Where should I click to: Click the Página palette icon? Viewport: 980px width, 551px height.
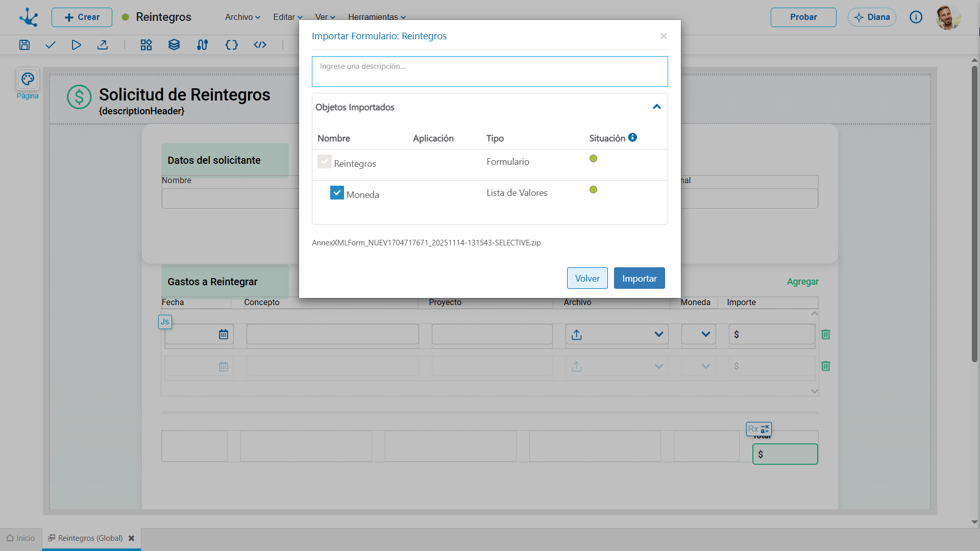[x=28, y=79]
